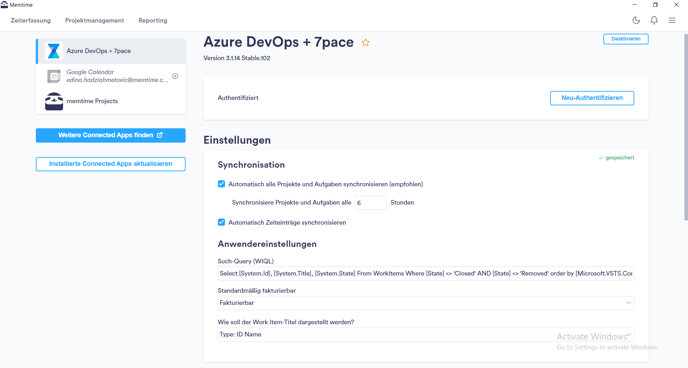Select Azure DevOps + 7pace in app list
Viewport: 688px width, 368px height.
point(111,51)
